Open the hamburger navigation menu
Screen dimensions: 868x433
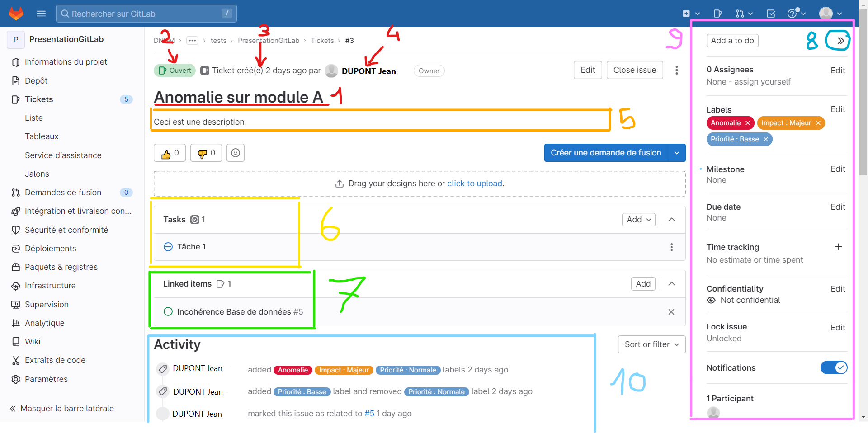tap(41, 14)
